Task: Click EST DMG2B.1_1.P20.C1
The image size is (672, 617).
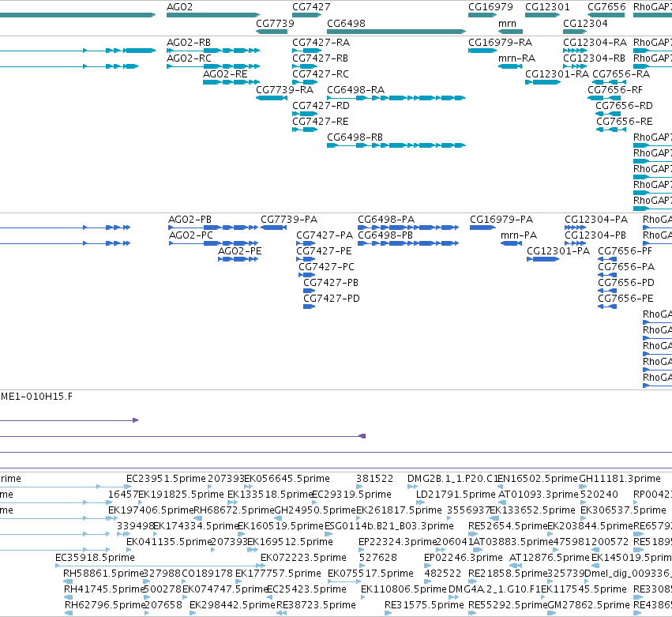Action: pyautogui.click(x=452, y=479)
